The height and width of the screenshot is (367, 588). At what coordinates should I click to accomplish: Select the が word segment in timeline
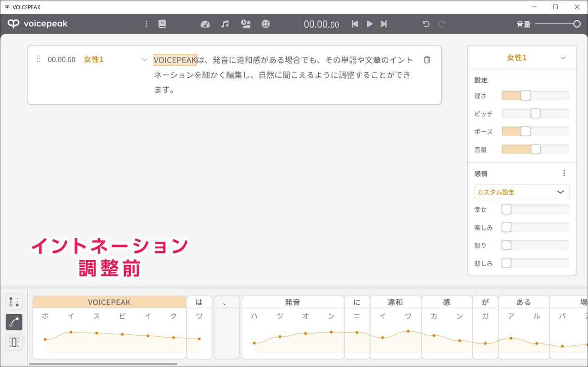pos(485,302)
